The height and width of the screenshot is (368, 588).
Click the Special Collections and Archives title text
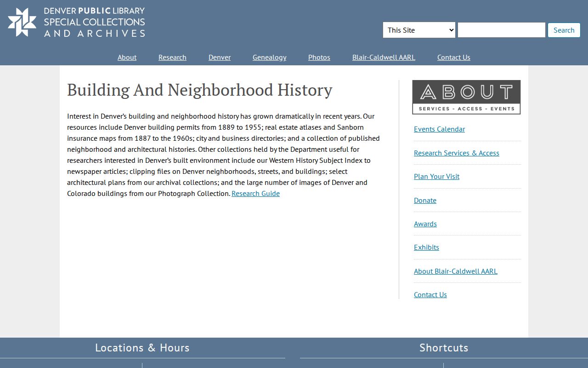coord(95,28)
